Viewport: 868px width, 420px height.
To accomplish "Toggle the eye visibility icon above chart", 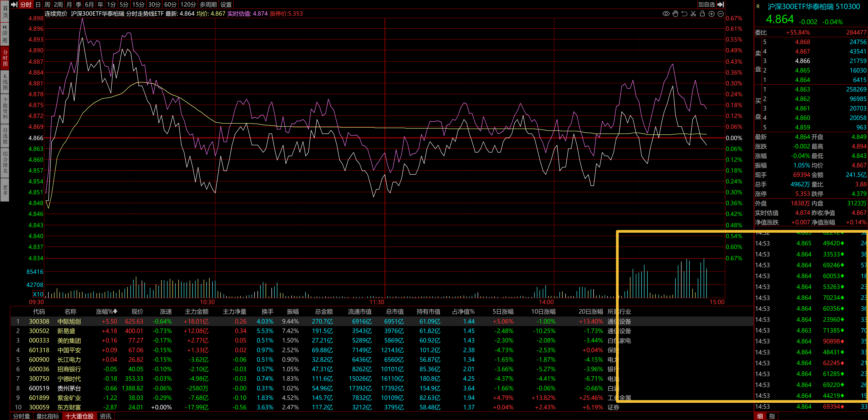I will pyautogui.click(x=666, y=14).
